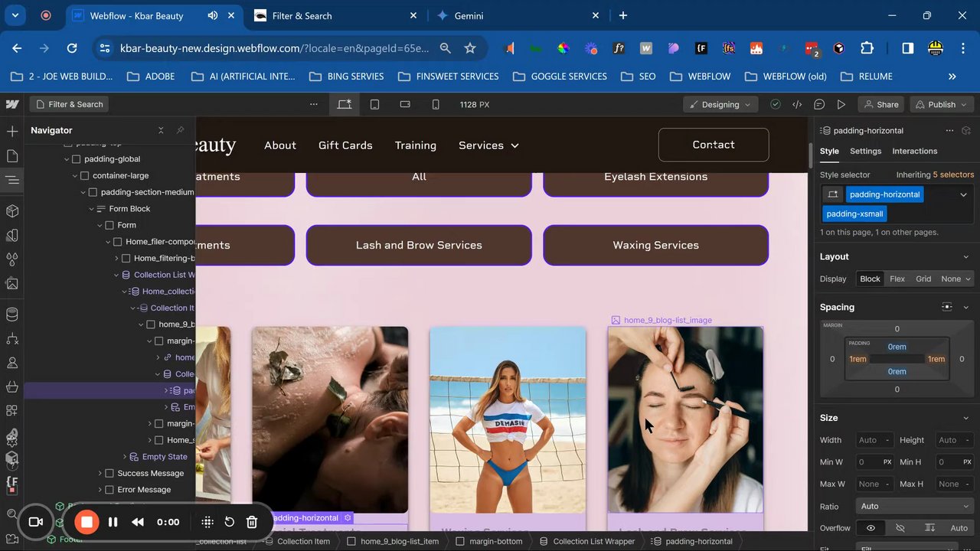Image resolution: width=980 pixels, height=551 pixels.
Task: Open the Add Elements panel
Action: (x=12, y=132)
